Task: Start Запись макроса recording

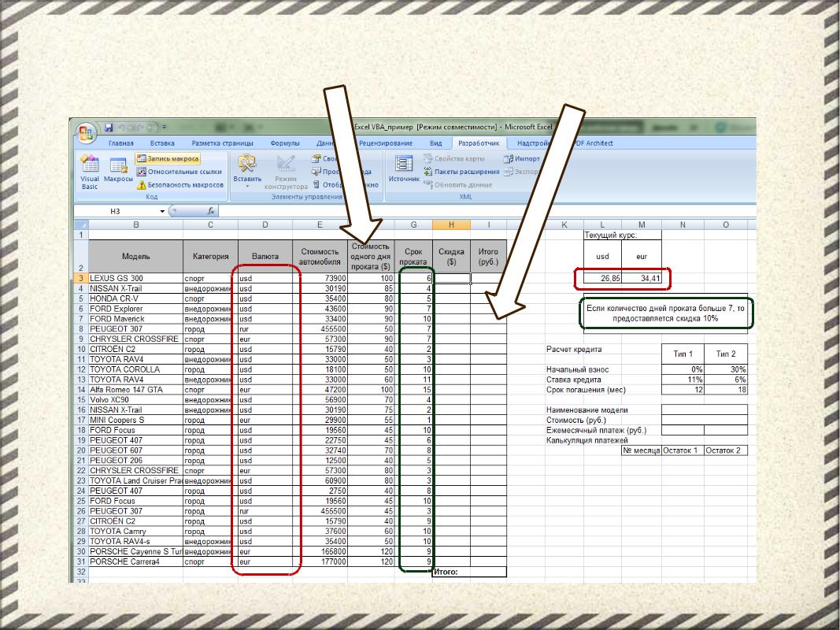Action: click(x=168, y=158)
